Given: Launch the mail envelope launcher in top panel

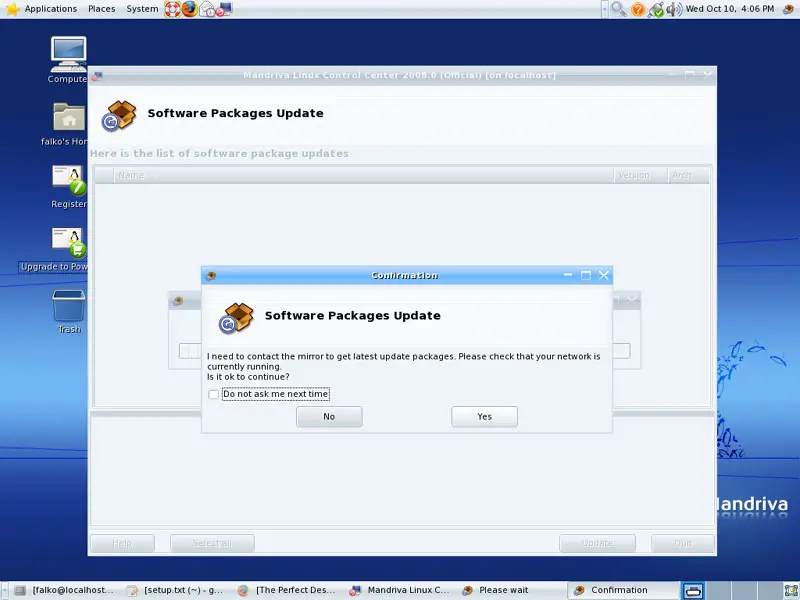Looking at the screenshot, I should pyautogui.click(x=207, y=9).
